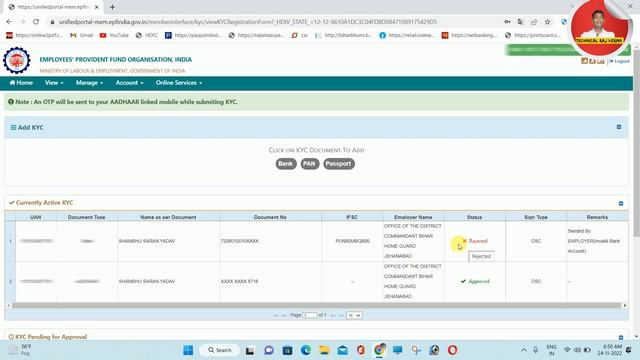Click the saved passwords key icon
640x360 pixels.
[507, 22]
